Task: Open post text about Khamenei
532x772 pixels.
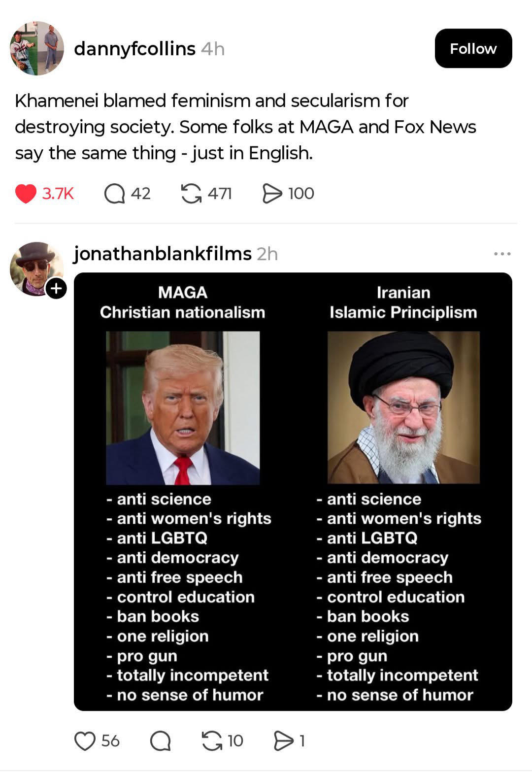Action: [245, 127]
